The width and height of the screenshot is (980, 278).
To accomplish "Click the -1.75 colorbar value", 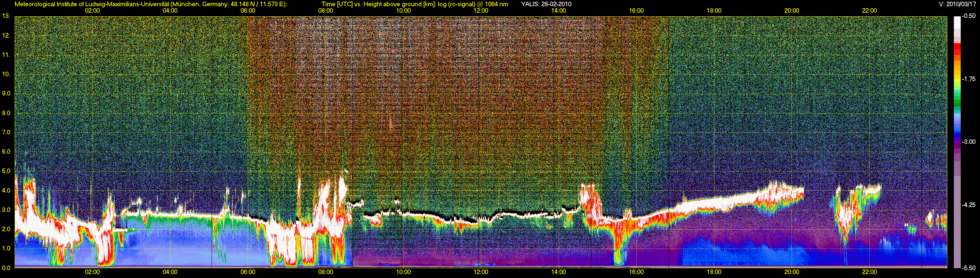I will [x=969, y=79].
